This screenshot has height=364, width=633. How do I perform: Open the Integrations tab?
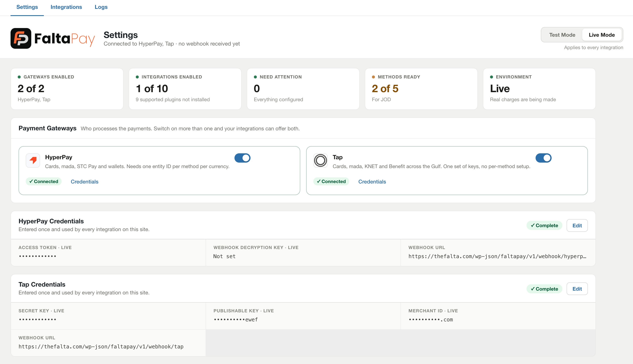point(66,7)
